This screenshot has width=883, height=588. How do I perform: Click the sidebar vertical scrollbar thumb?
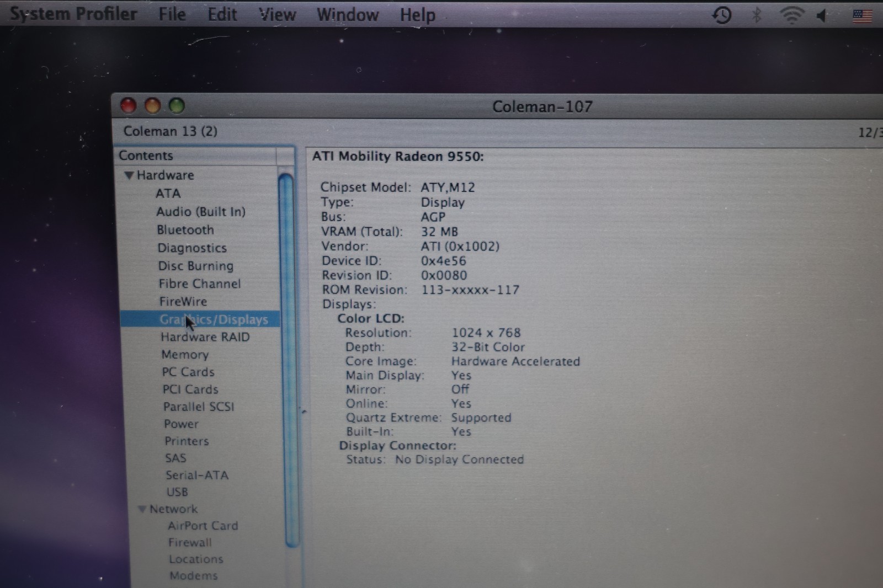coord(288,360)
